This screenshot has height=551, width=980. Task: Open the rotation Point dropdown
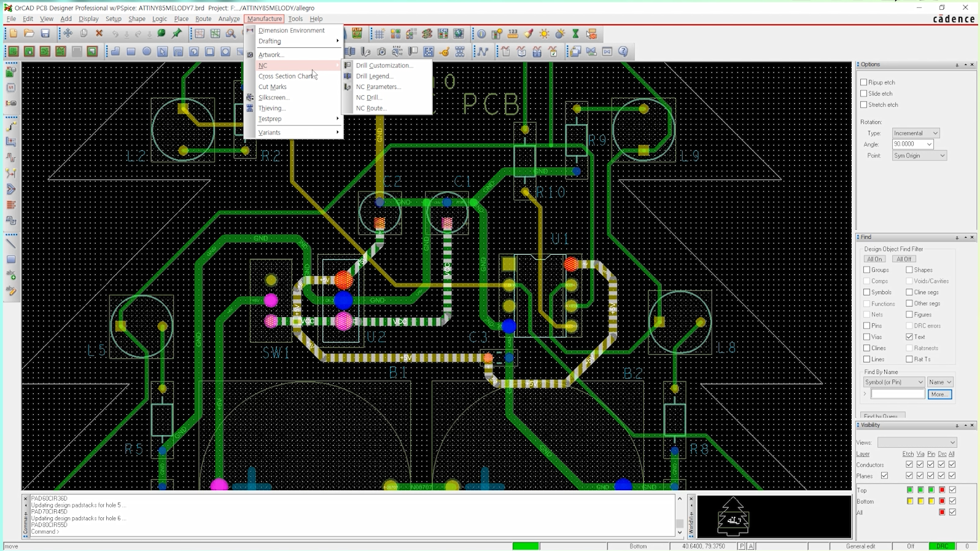click(x=919, y=155)
